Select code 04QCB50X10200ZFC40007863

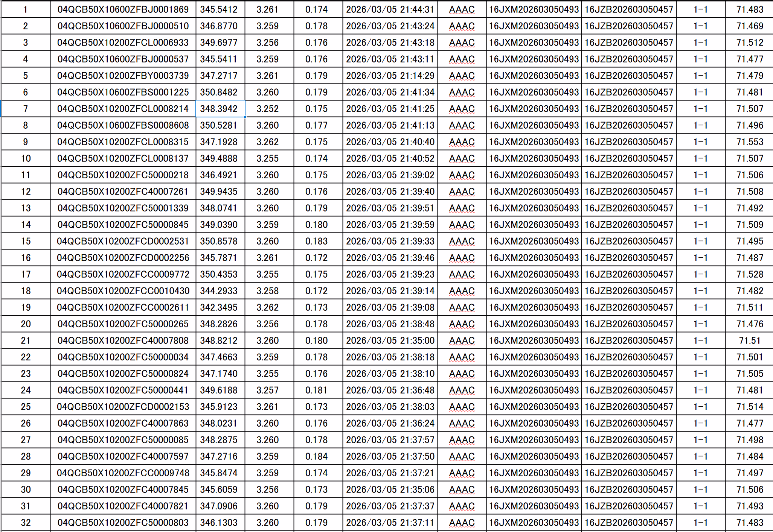click(123, 423)
